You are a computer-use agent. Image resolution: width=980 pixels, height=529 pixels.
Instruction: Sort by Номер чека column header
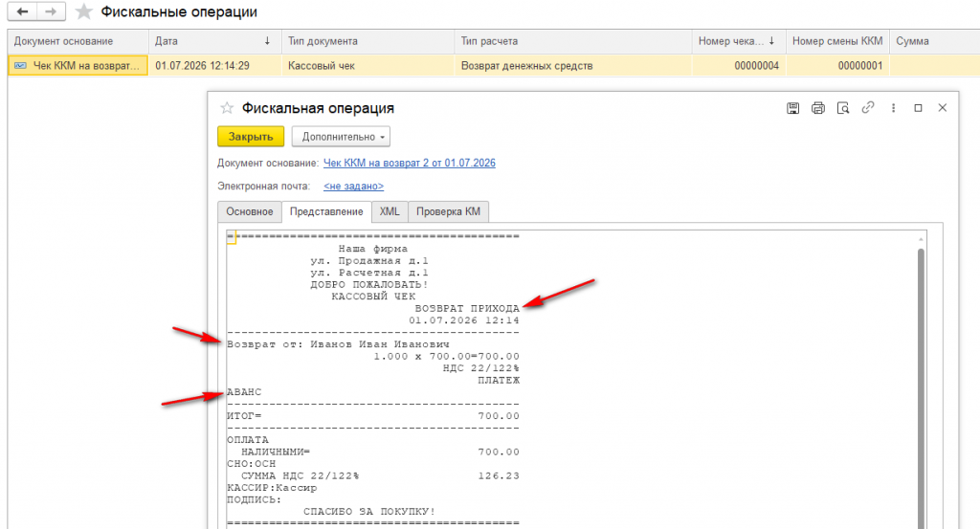point(739,41)
